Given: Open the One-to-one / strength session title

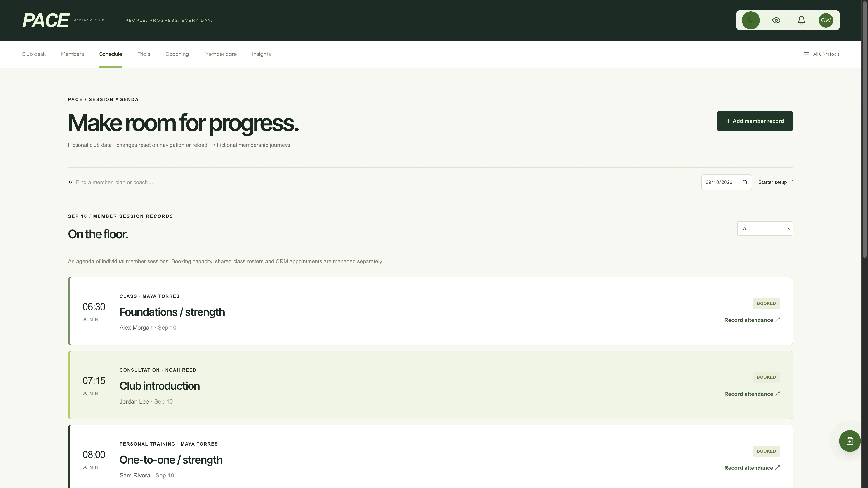Looking at the screenshot, I should coord(171,460).
